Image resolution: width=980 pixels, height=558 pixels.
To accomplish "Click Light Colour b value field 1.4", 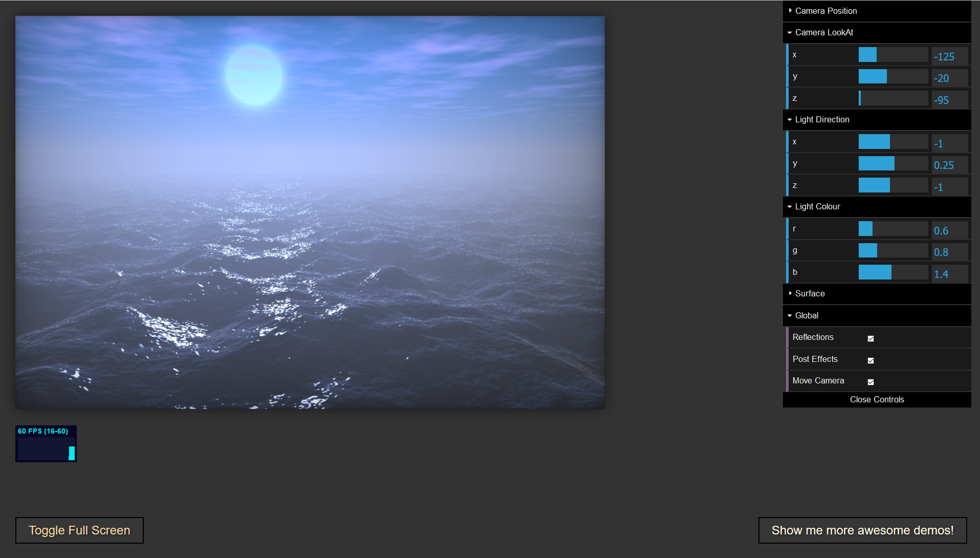I will (x=950, y=274).
